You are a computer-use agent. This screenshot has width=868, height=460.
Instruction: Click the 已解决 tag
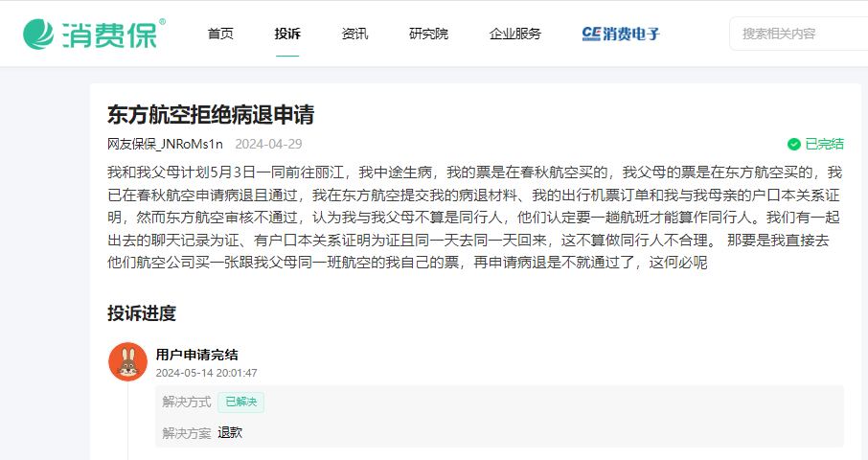coord(240,402)
